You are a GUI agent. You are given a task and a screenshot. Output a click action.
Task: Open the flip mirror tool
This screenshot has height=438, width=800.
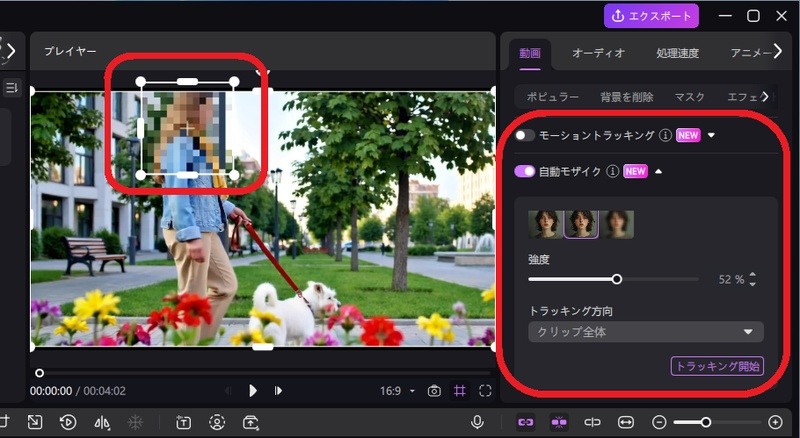pos(102,422)
